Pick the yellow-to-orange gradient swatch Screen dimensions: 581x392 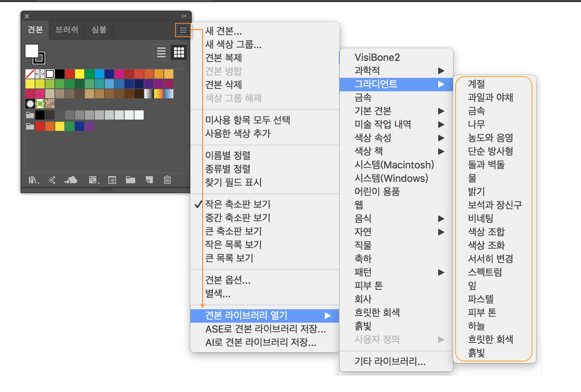pos(159,94)
